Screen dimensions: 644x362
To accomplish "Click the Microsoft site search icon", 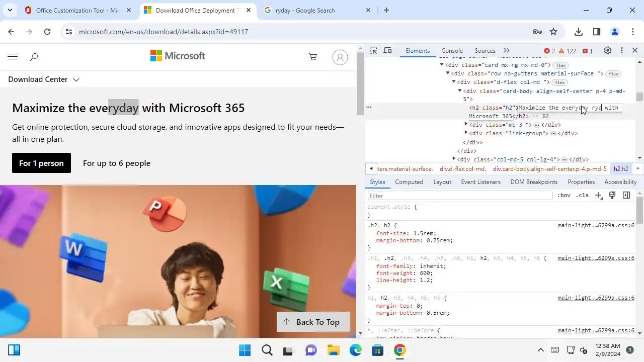I will (x=34, y=57).
